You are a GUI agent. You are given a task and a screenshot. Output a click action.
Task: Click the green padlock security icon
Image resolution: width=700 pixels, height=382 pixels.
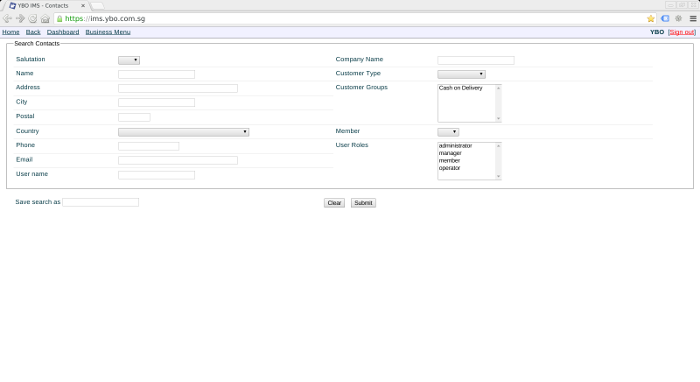(x=60, y=19)
